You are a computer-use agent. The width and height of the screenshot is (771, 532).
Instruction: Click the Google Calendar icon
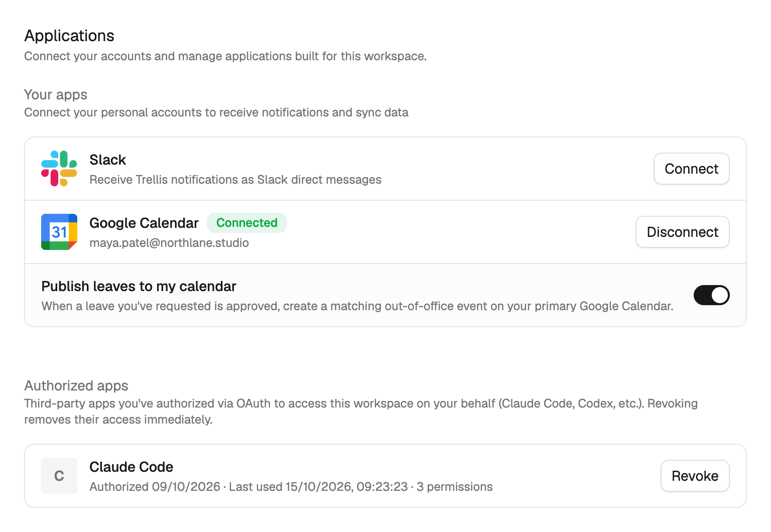tap(59, 232)
